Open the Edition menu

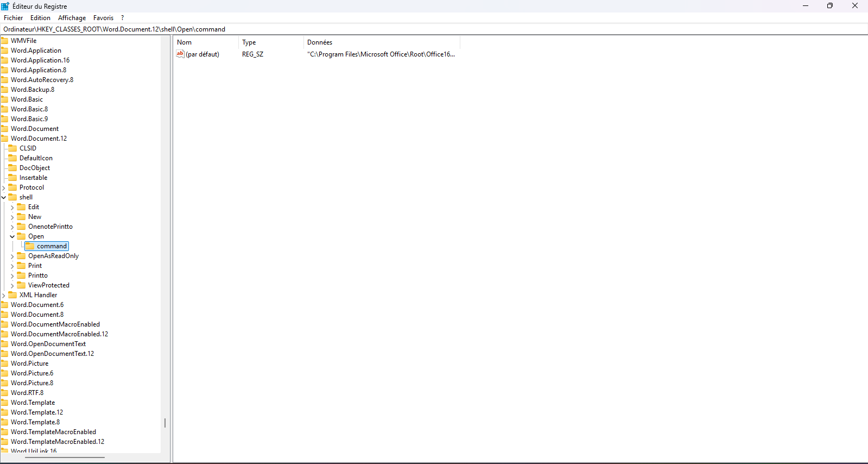coord(40,18)
